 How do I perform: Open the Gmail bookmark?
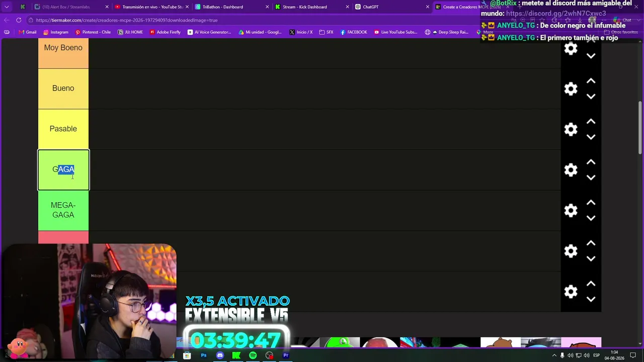pyautogui.click(x=28, y=32)
